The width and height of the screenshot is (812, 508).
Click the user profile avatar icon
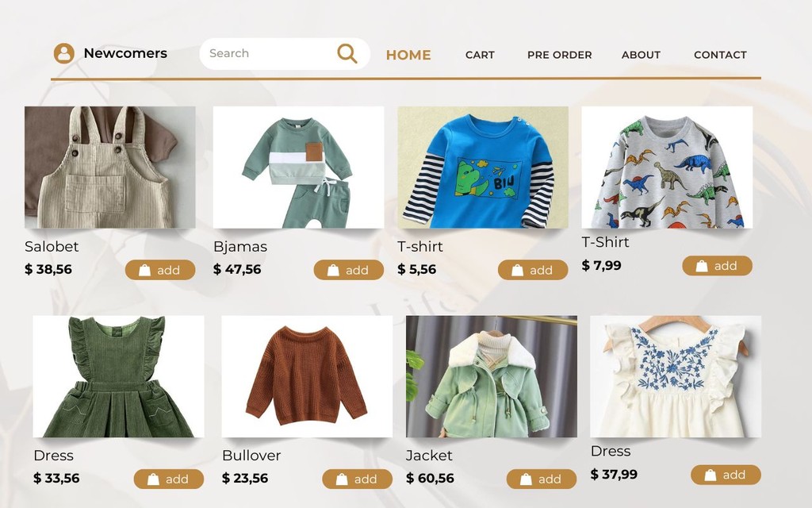point(64,53)
